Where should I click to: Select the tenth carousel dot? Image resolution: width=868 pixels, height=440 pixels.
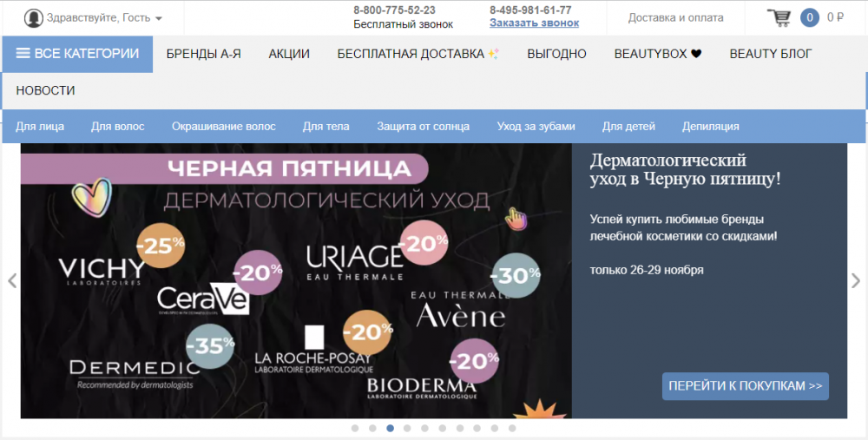(512, 428)
